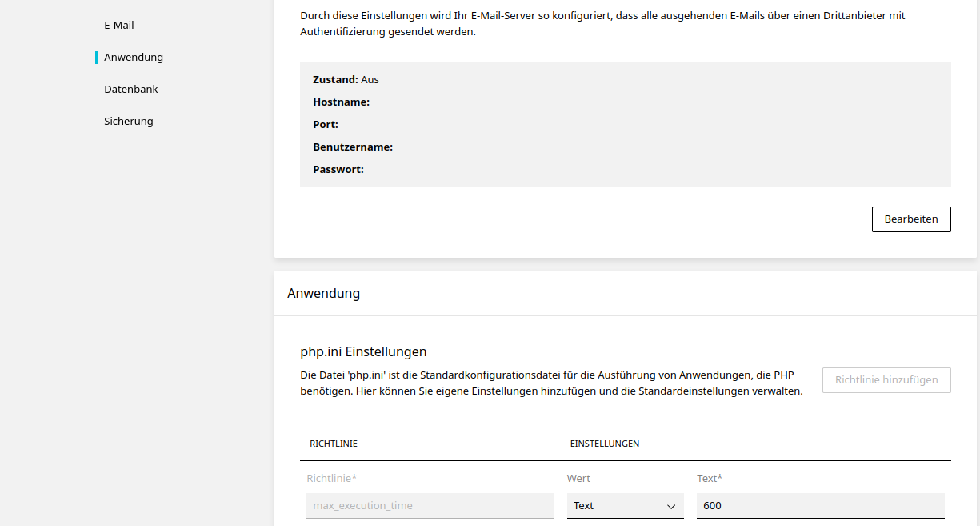Screen dimensions: 980x526
Task: Click the Port entry in mail settings
Action: (x=325, y=124)
